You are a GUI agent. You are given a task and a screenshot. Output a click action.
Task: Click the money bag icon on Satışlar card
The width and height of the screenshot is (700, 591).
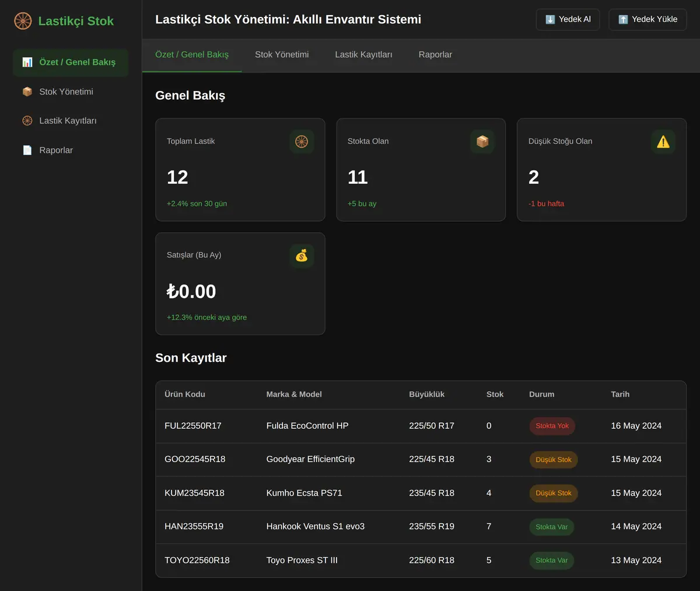pos(302,256)
